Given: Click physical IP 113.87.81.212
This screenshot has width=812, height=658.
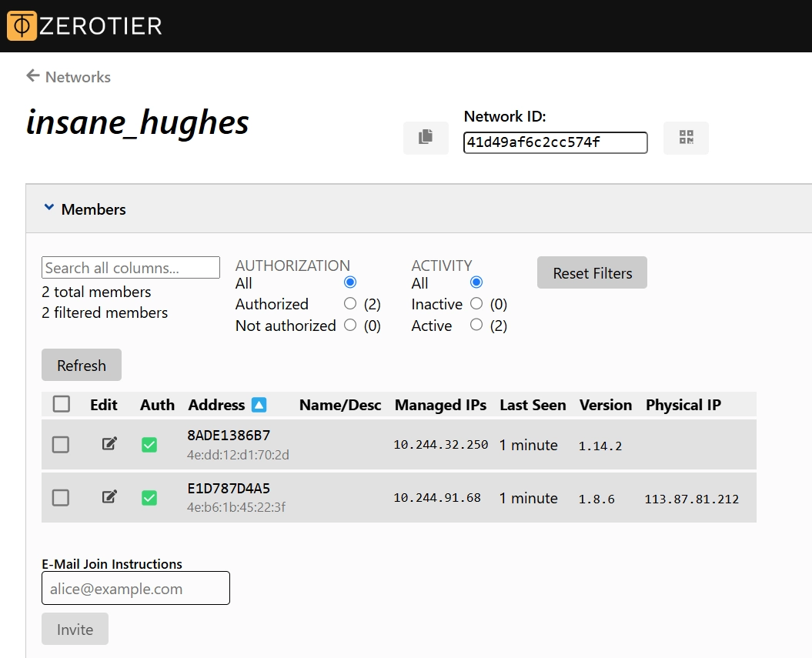Looking at the screenshot, I should tap(691, 499).
